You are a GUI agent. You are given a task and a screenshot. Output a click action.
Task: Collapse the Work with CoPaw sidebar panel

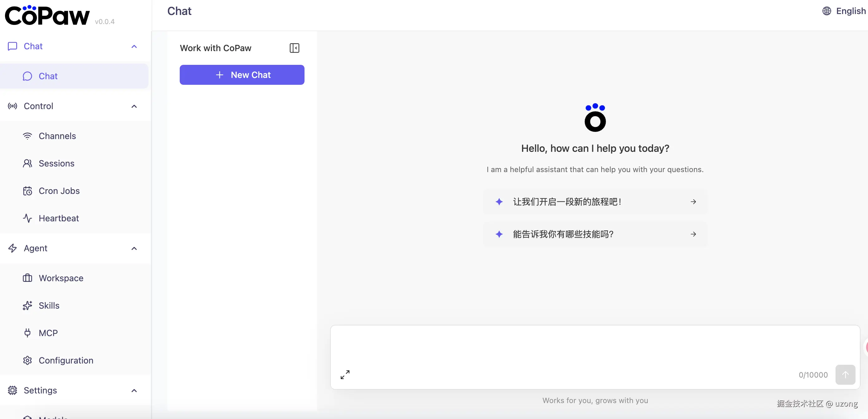294,48
